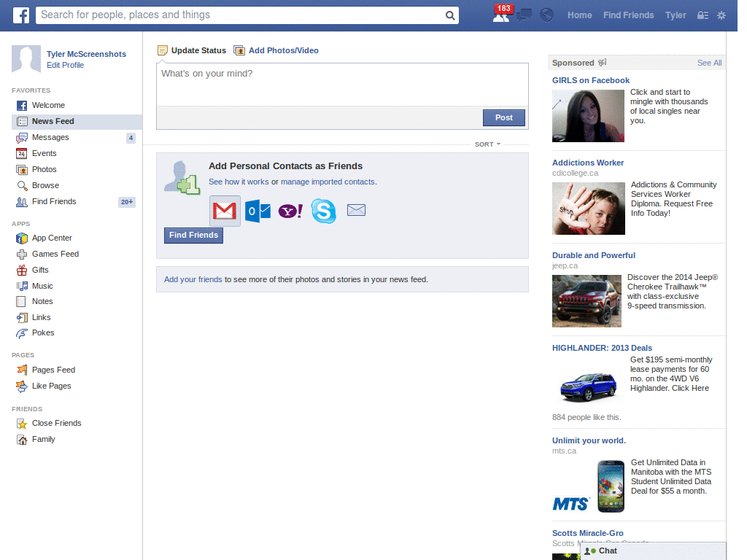Click the Gifts icon

(22, 271)
